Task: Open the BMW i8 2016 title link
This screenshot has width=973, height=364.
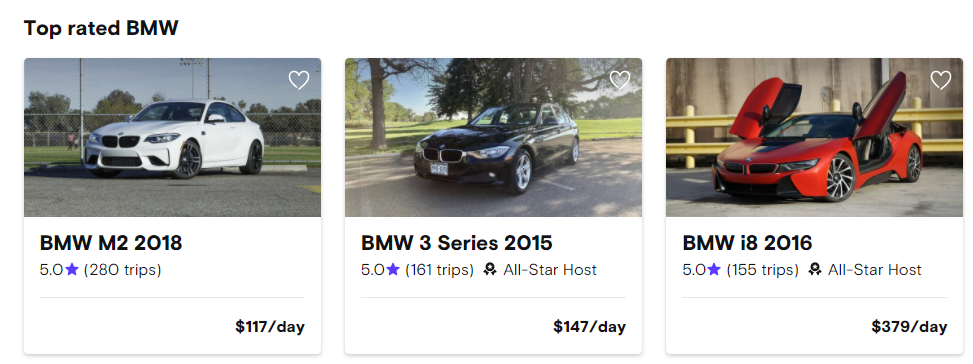Action: tap(747, 243)
